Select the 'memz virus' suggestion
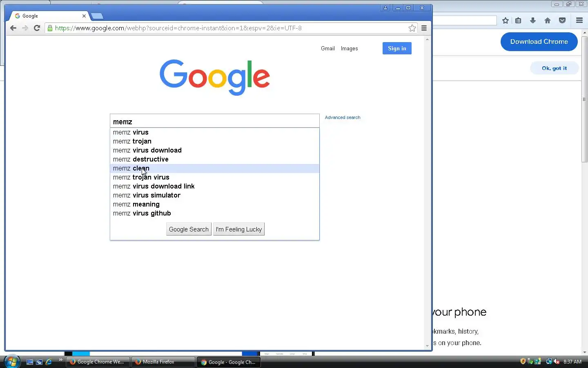This screenshot has width=588, height=368. point(215,132)
